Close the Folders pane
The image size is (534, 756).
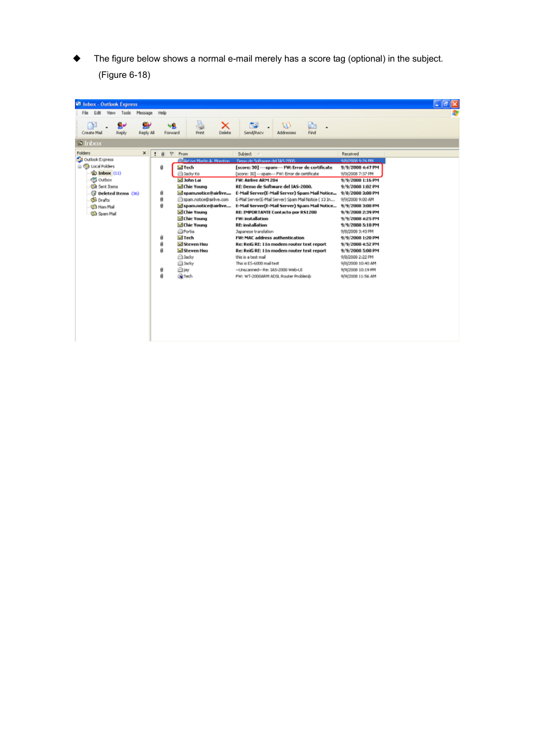[144, 153]
